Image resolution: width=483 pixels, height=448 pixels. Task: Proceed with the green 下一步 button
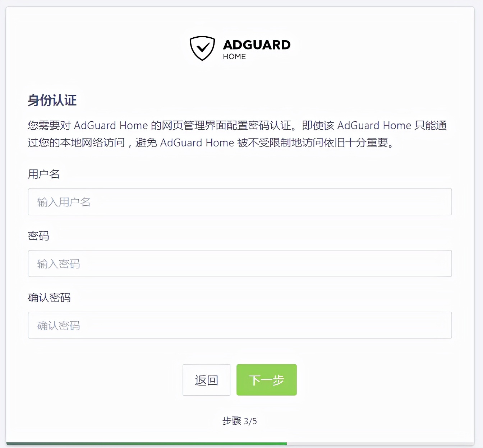(x=267, y=380)
